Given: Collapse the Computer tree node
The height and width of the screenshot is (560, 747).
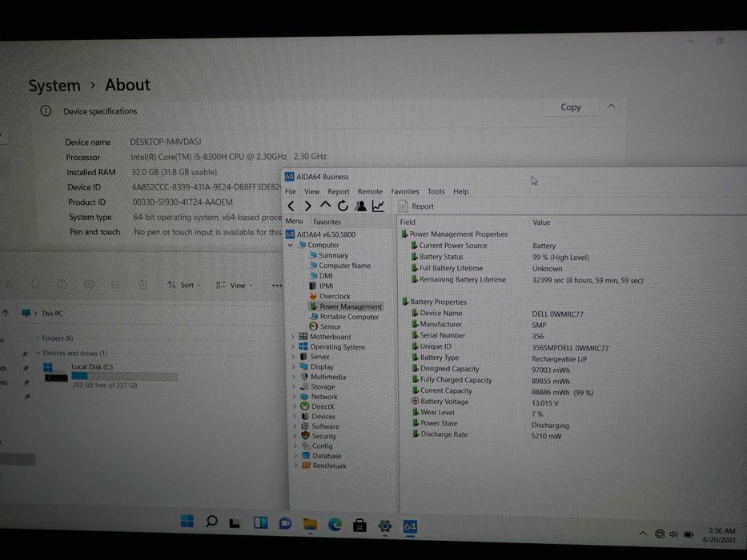Looking at the screenshot, I should (x=290, y=245).
